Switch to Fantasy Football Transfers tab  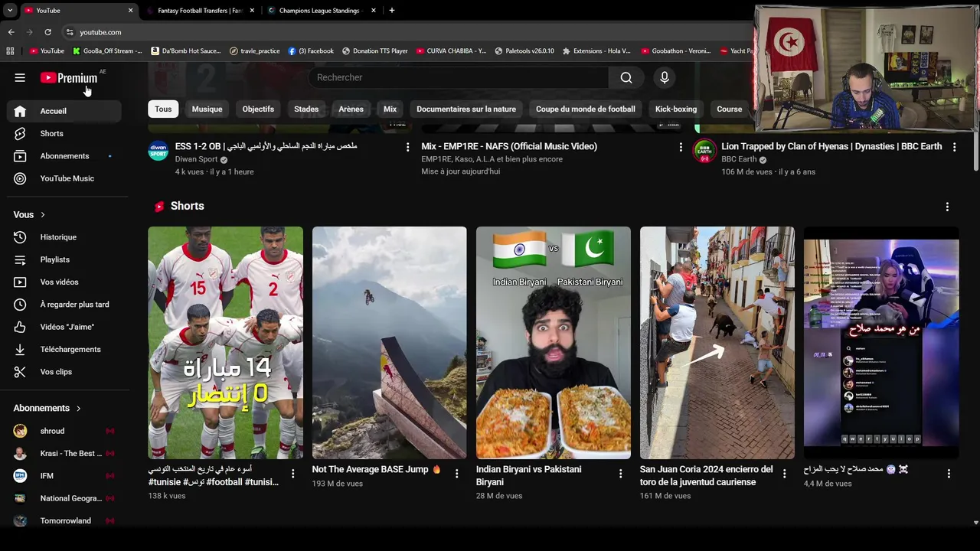[199, 11]
